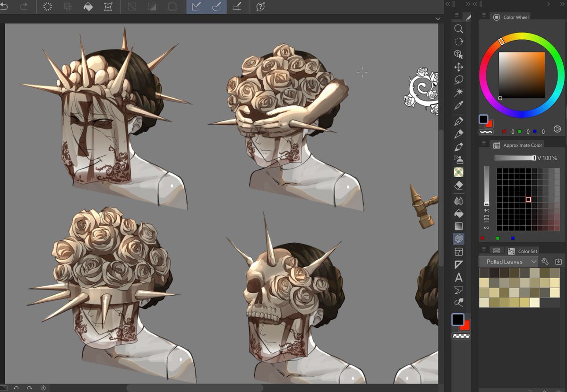Collapse the canvas header chevron
The image size is (567, 392).
pyautogui.click(x=438, y=18)
